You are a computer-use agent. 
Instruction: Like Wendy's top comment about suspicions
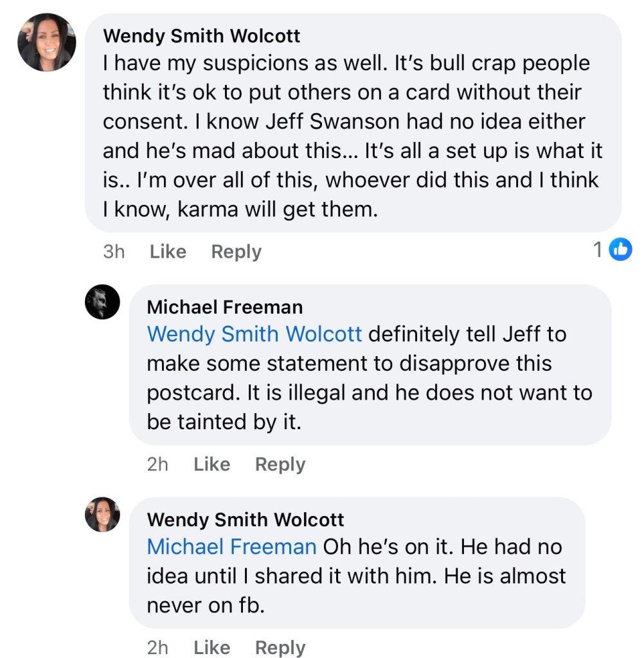click(x=168, y=251)
